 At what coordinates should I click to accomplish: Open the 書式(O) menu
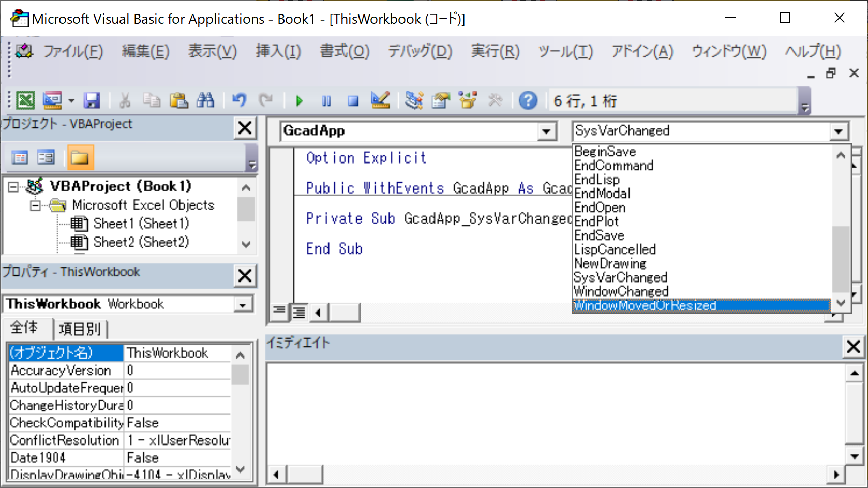click(345, 51)
